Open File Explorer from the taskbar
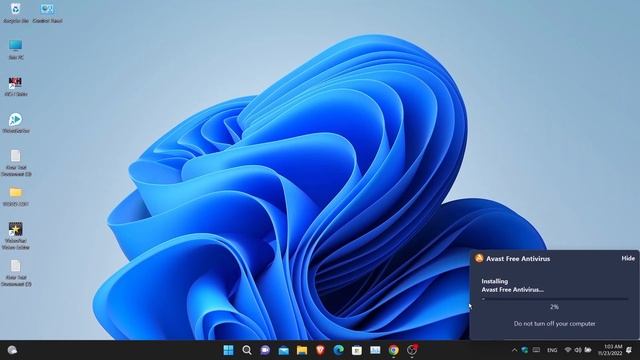The image size is (640, 360). (302, 350)
